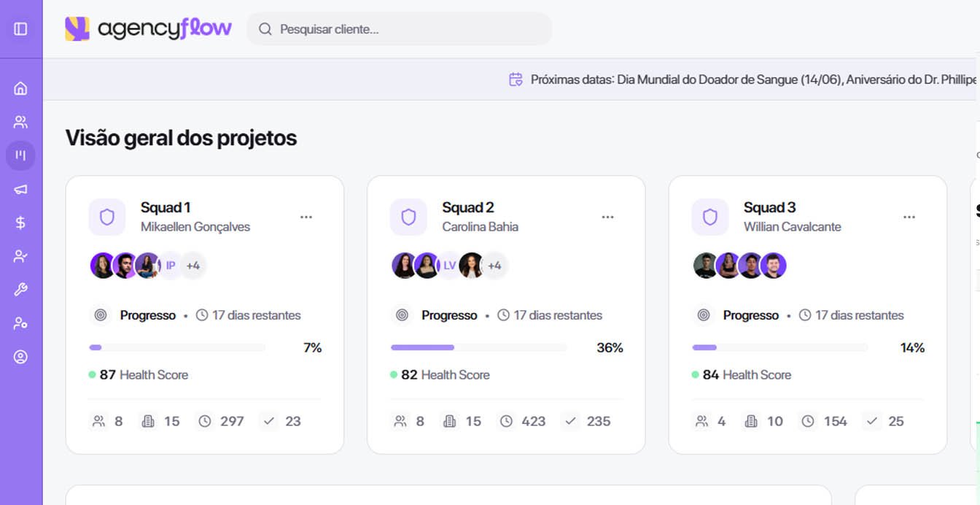Click the Squad 2 progress bar at 36%

click(478, 347)
